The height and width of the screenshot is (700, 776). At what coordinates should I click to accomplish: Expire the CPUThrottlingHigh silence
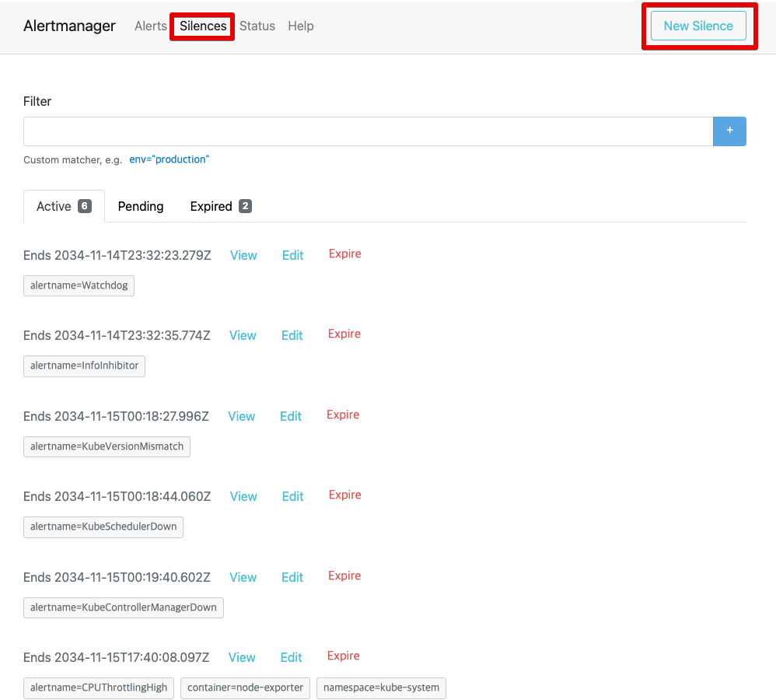point(344,656)
